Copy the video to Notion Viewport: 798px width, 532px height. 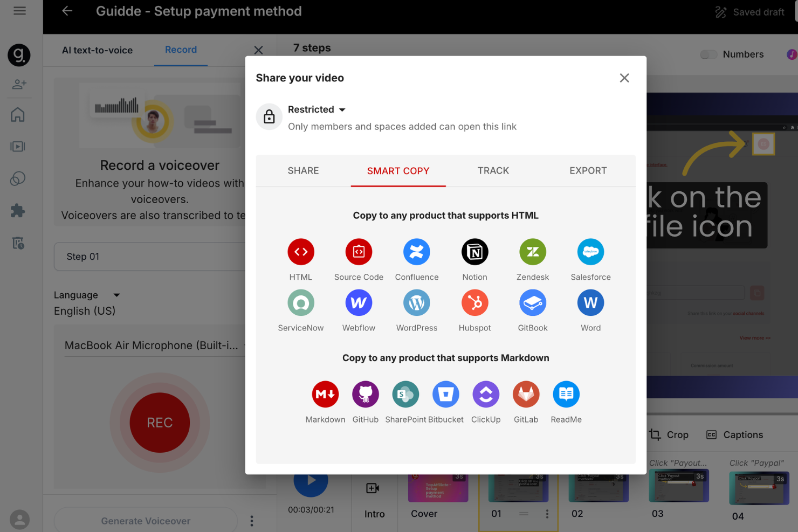[x=474, y=252]
